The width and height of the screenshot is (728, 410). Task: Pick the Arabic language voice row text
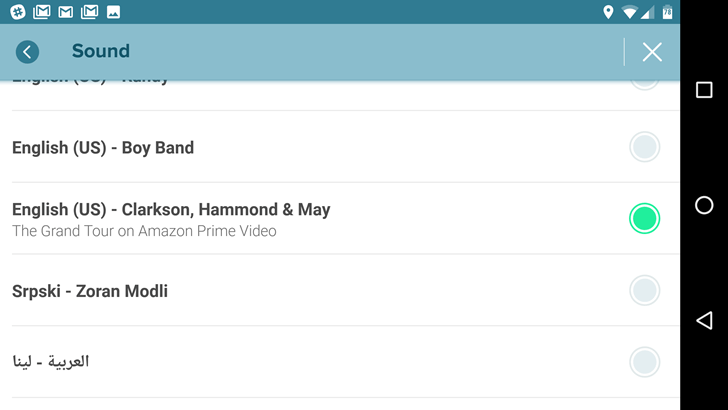(51, 361)
